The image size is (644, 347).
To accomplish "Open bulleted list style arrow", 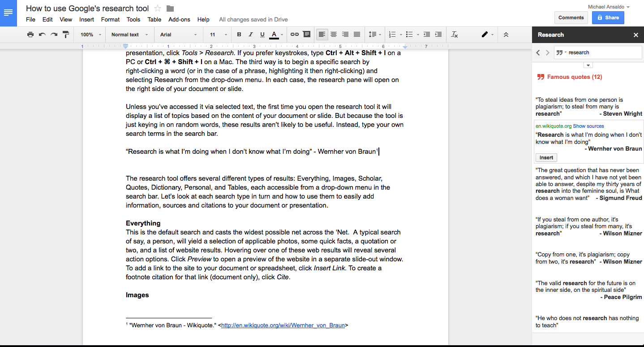I will click(417, 35).
